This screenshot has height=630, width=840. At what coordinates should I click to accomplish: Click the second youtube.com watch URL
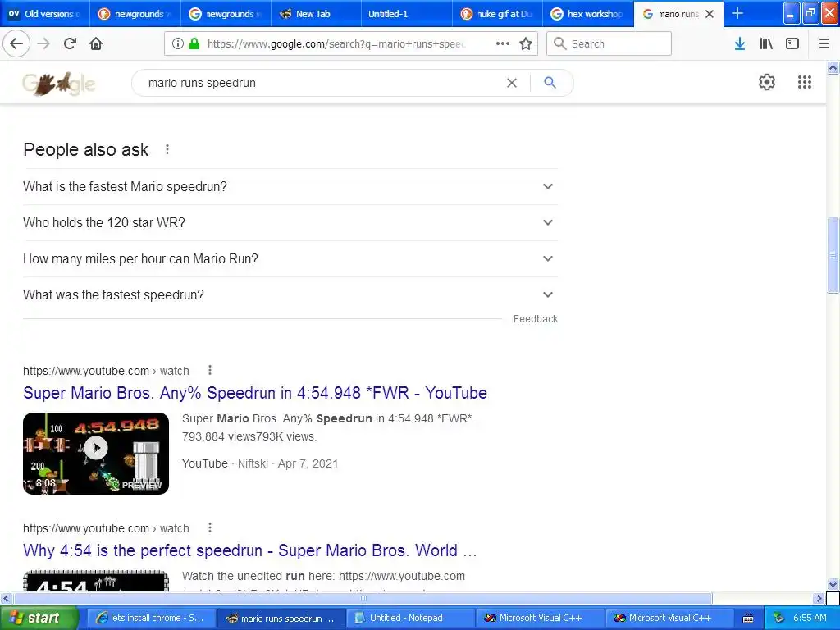point(106,528)
